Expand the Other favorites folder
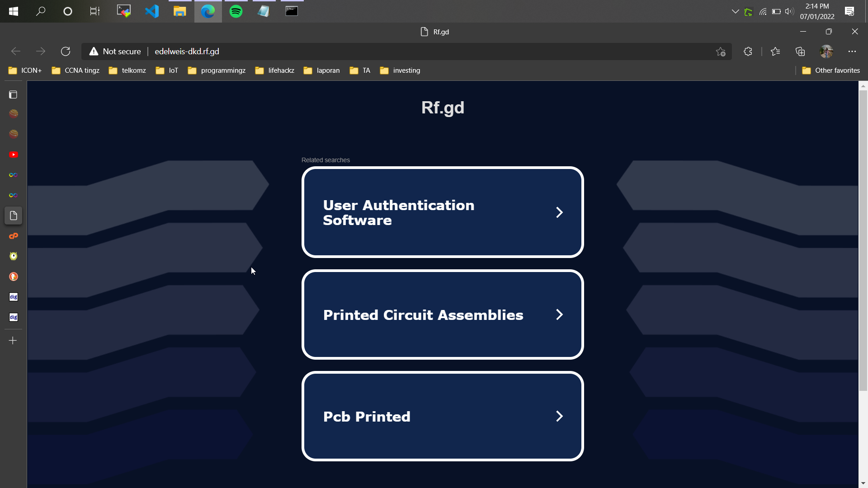Screen dimensions: 868x488 point(831,70)
